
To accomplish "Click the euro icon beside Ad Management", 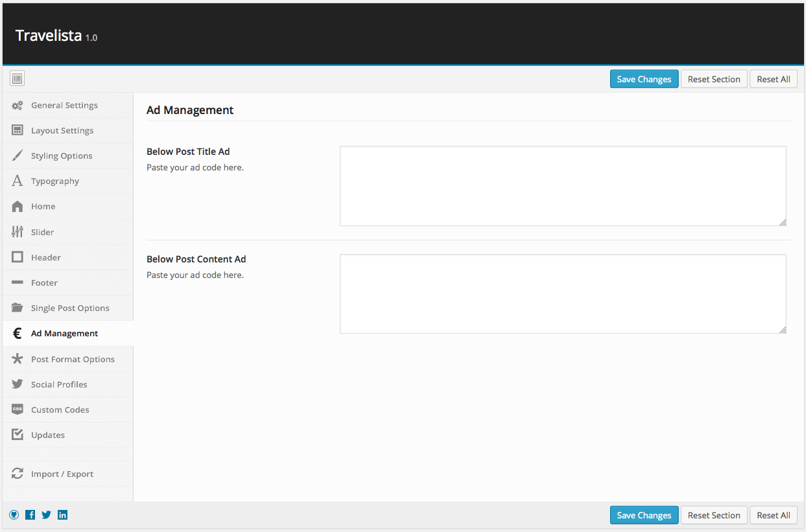I will pos(18,334).
